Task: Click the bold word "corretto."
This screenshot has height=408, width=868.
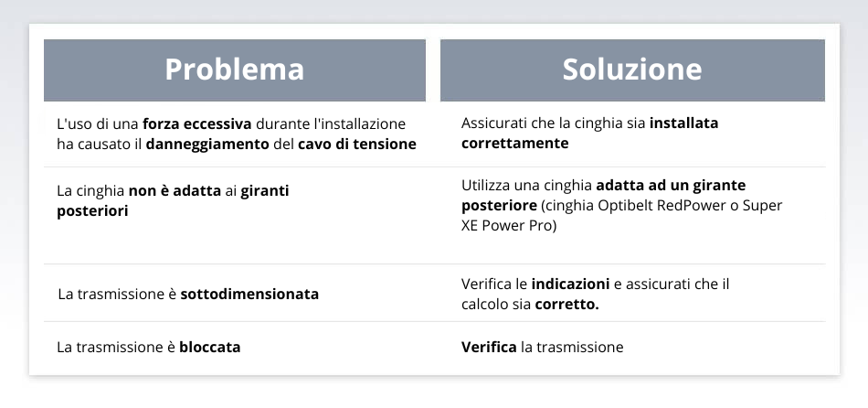Action: pos(566,306)
